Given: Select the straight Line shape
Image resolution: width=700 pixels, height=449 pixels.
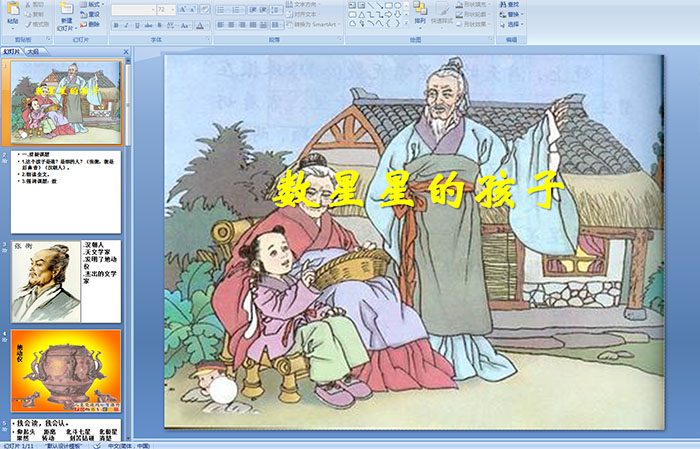Looking at the screenshot, I should (x=371, y=5).
